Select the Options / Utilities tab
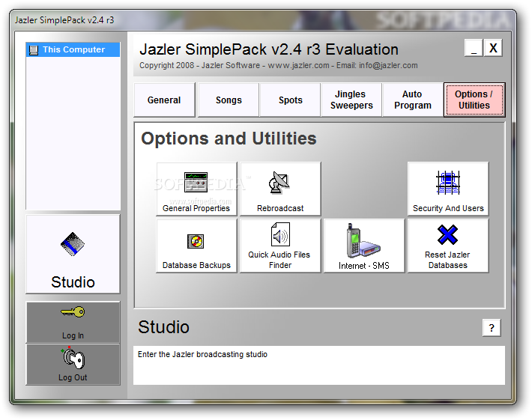The width and height of the screenshot is (532, 420). pos(474,100)
